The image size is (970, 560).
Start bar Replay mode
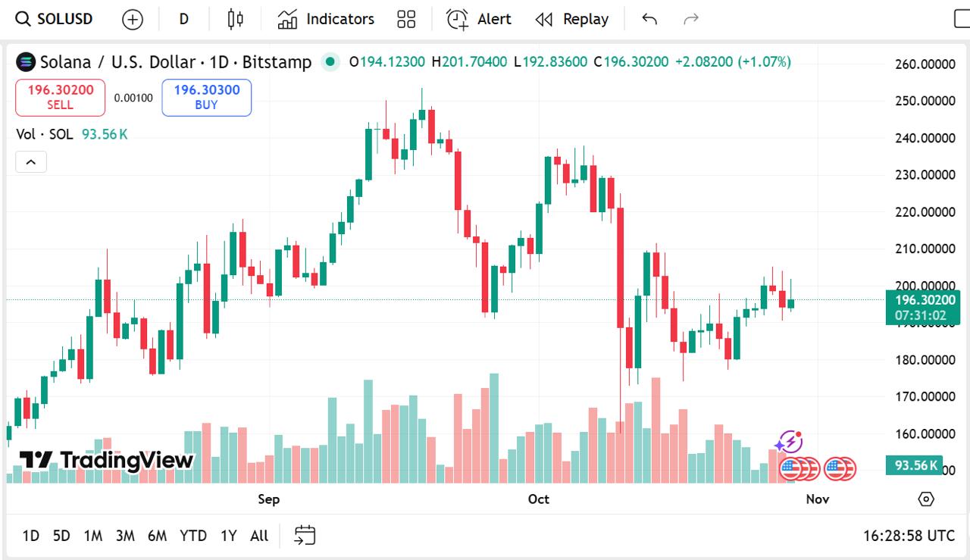(571, 19)
